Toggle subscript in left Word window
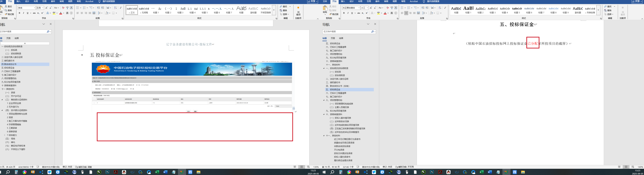Viewport: 644px width, 175px height. pyautogui.click(x=38, y=13)
